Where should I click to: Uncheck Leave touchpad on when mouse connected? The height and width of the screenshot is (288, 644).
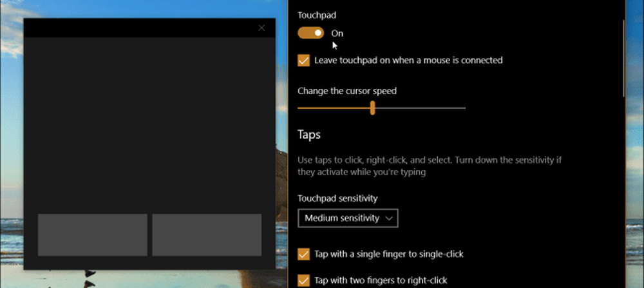[x=303, y=61]
